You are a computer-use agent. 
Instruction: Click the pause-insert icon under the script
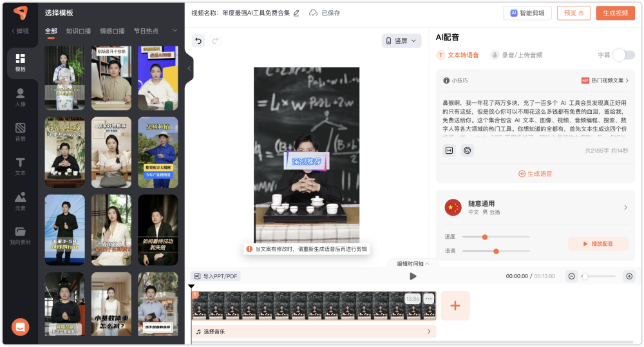point(450,151)
